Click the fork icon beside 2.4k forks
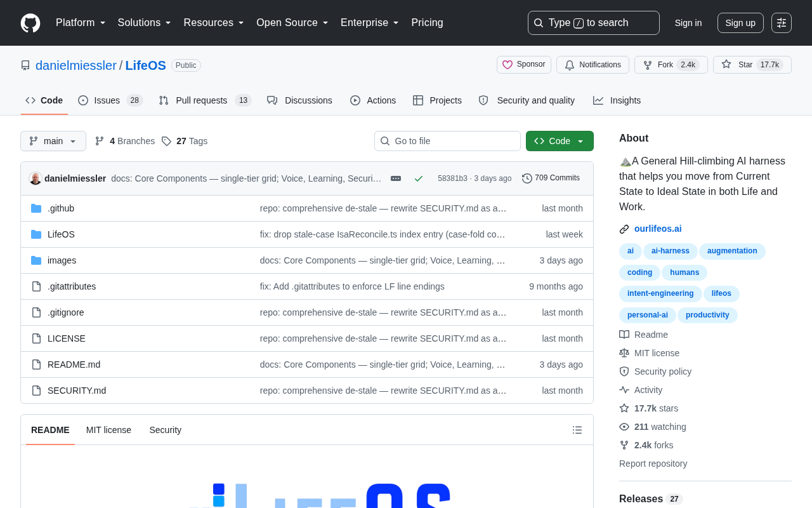 624,445
